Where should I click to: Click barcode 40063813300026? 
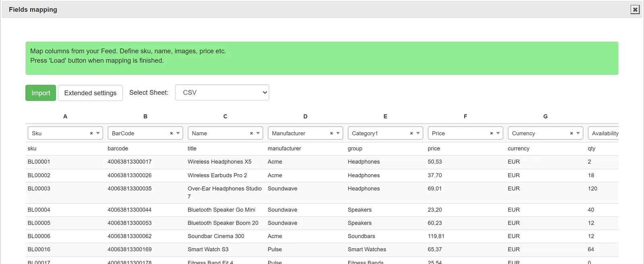pyautogui.click(x=130, y=175)
